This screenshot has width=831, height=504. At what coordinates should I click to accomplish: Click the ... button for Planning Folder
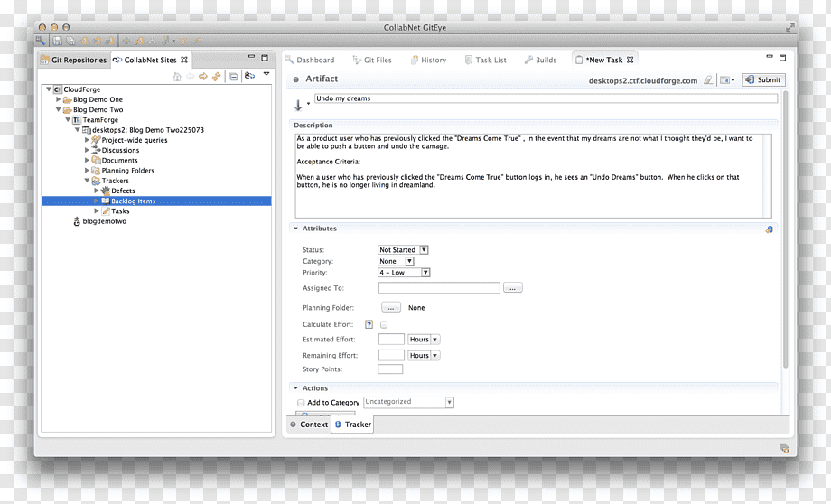[x=390, y=307]
